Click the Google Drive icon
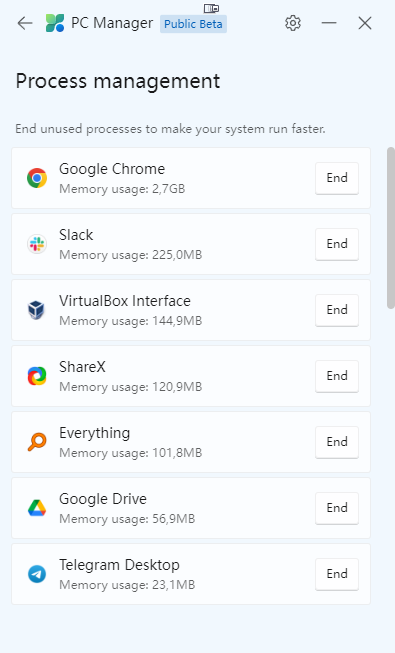 tap(37, 508)
